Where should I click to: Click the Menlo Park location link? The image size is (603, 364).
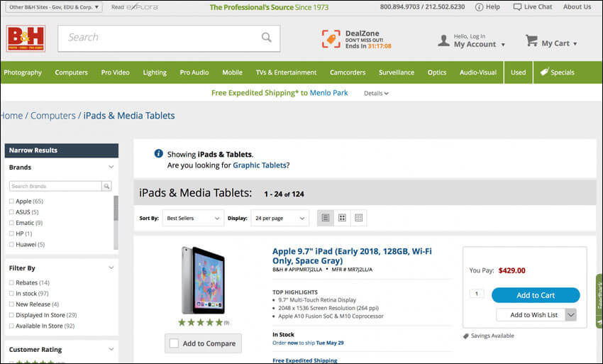[328, 93]
